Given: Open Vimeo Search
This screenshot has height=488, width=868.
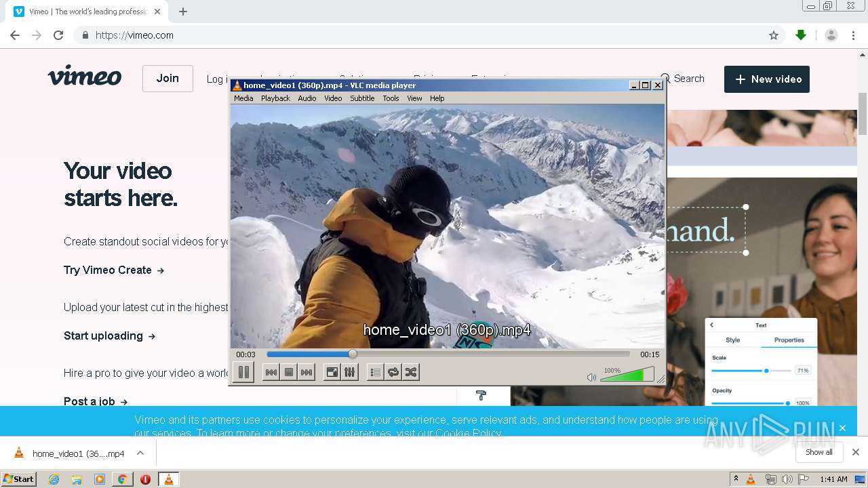Looking at the screenshot, I should (682, 79).
